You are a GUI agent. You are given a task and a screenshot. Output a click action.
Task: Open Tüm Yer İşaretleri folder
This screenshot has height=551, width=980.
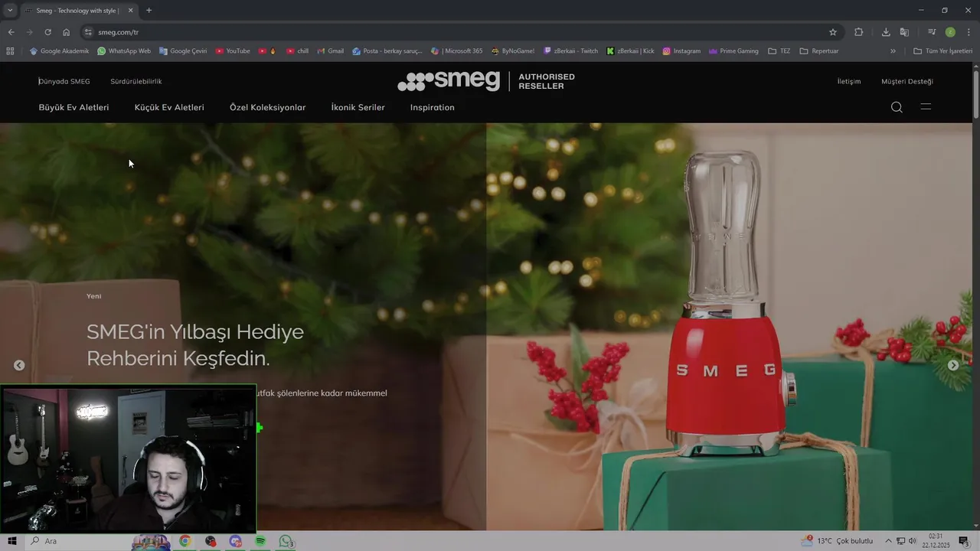click(x=942, y=51)
